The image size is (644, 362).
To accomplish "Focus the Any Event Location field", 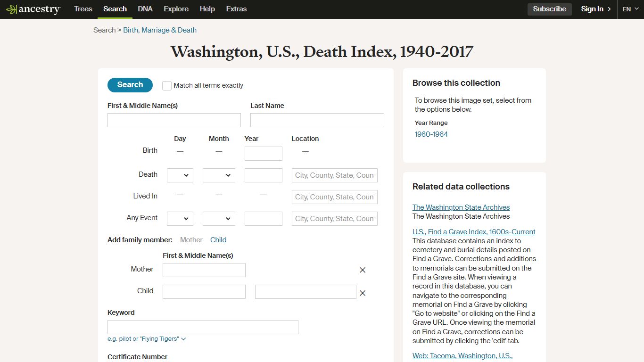I will pos(335,219).
